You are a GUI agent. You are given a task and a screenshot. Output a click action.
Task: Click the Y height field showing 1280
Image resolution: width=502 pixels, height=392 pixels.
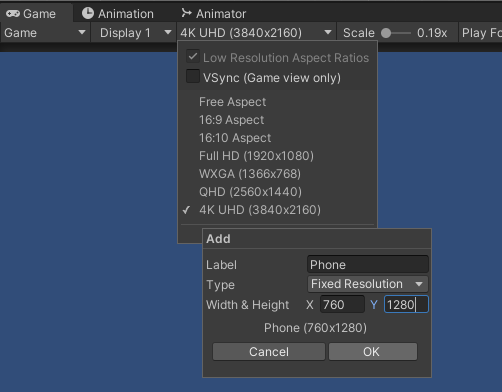tap(406, 304)
